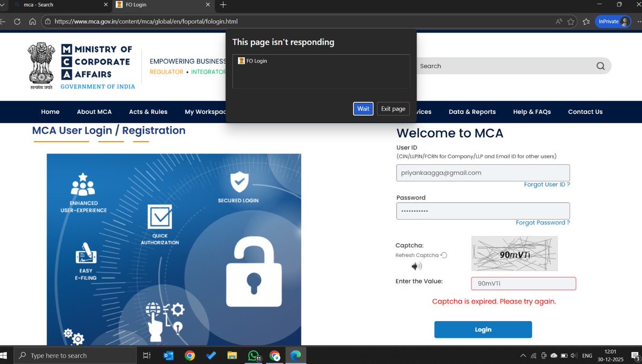Open the Favorites list icon
This screenshot has height=364, width=642.
[x=586, y=22]
